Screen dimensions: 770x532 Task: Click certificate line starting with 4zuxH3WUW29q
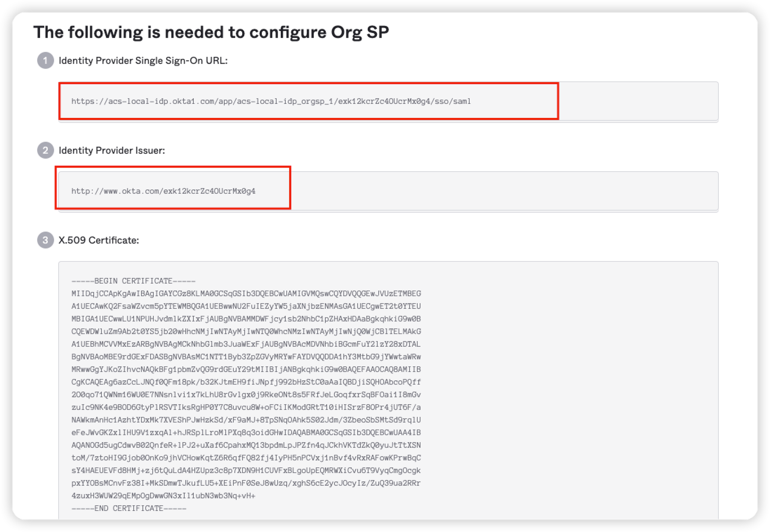click(163, 496)
